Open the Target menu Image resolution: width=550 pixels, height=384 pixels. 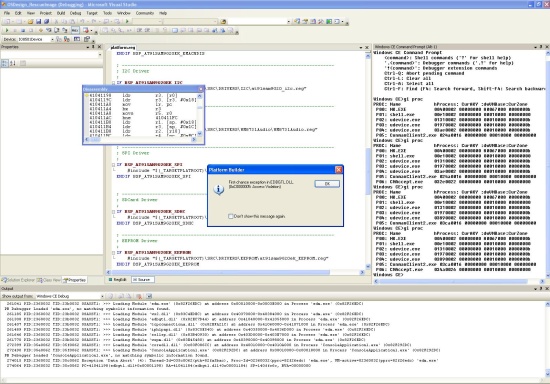pos(92,13)
